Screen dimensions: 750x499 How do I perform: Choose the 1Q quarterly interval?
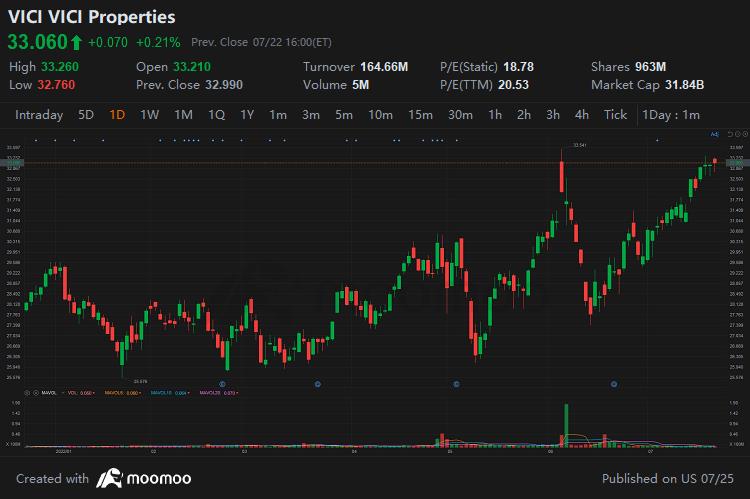tap(216, 115)
